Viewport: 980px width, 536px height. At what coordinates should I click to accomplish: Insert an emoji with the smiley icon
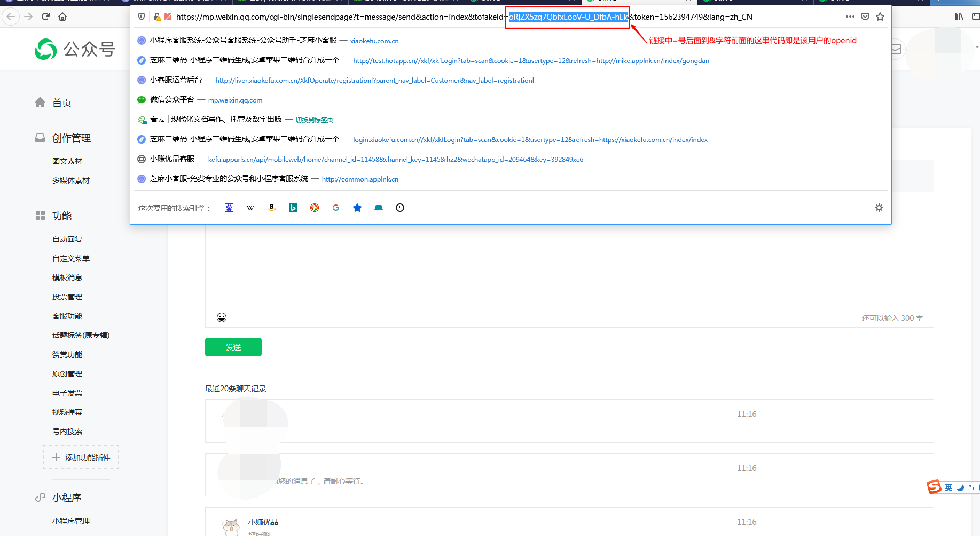(222, 318)
